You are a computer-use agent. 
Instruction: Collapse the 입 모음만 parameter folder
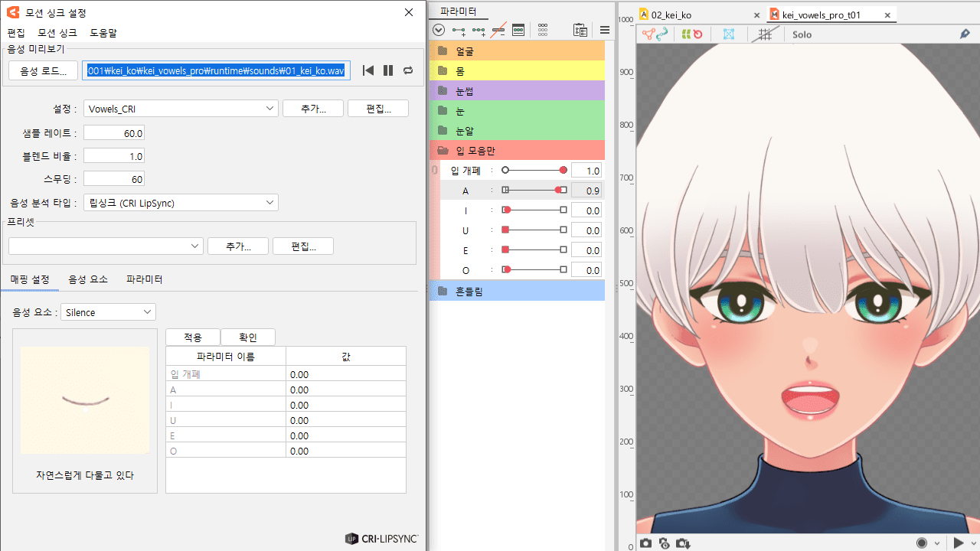click(x=443, y=151)
